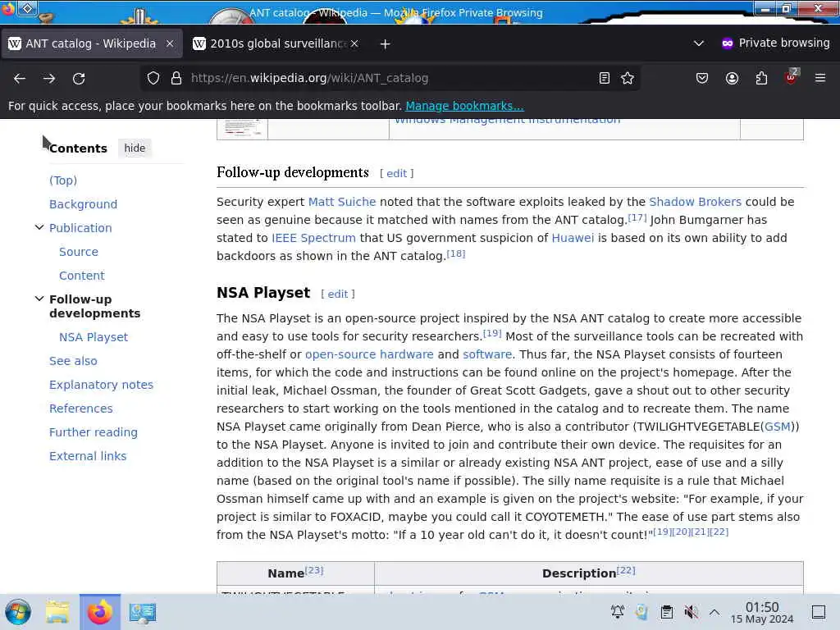Toggle muted volume tray icon
Image resolution: width=840 pixels, height=630 pixels.
coord(691,612)
